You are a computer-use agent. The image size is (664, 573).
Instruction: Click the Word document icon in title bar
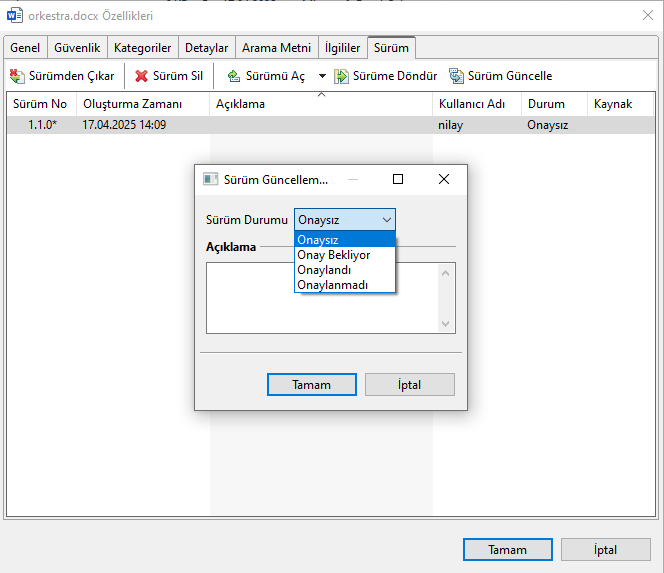(x=15, y=15)
